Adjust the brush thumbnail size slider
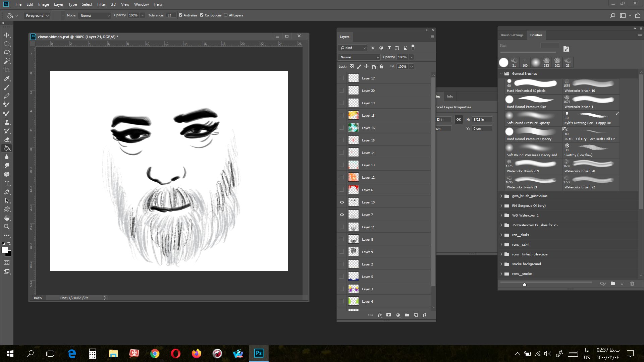Image resolution: width=644 pixels, height=362 pixels. 525,284
